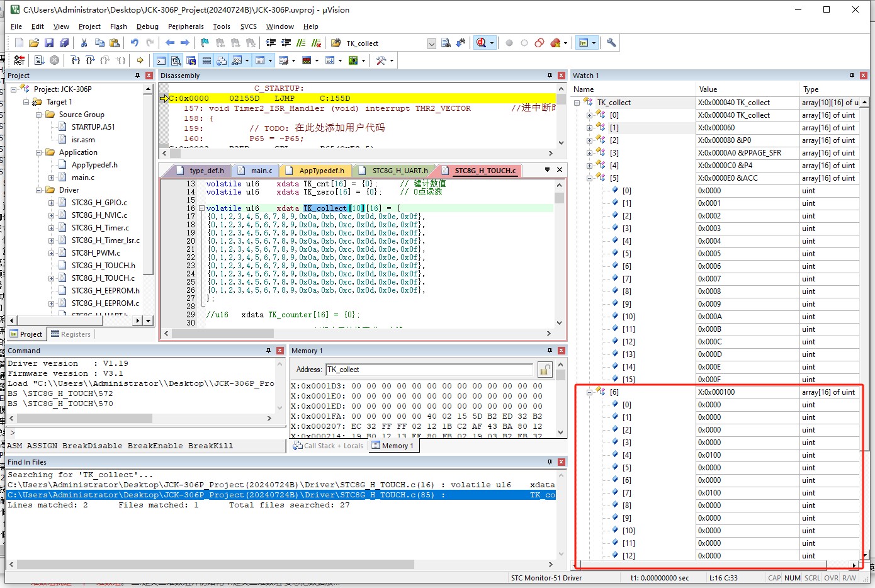Screen dimensions: 875x588
Task: Expand main.c in the project tree
Action: coord(52,178)
